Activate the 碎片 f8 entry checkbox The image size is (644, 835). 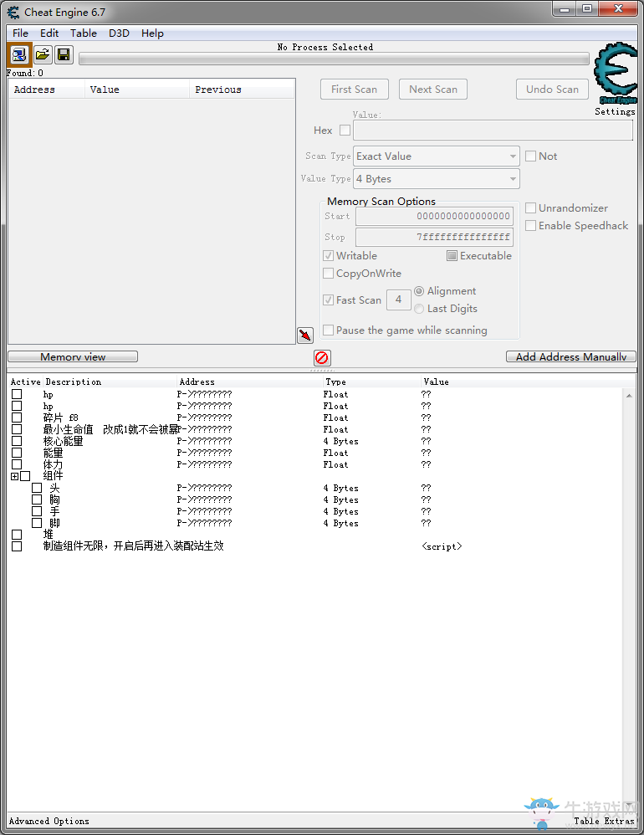[17, 417]
